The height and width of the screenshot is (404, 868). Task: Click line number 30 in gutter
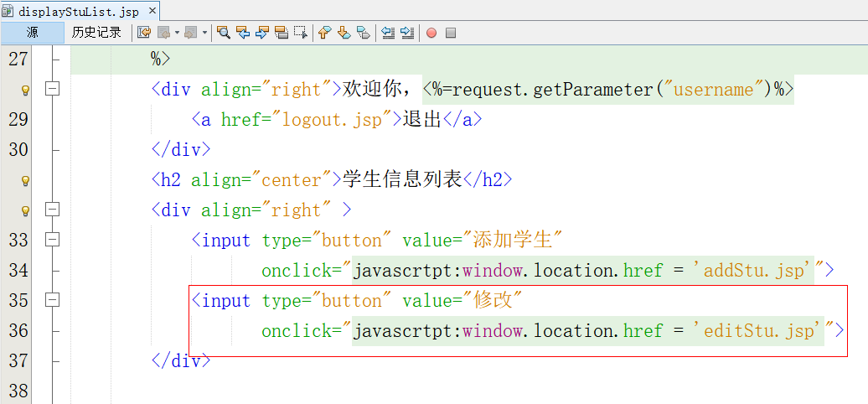(18, 149)
